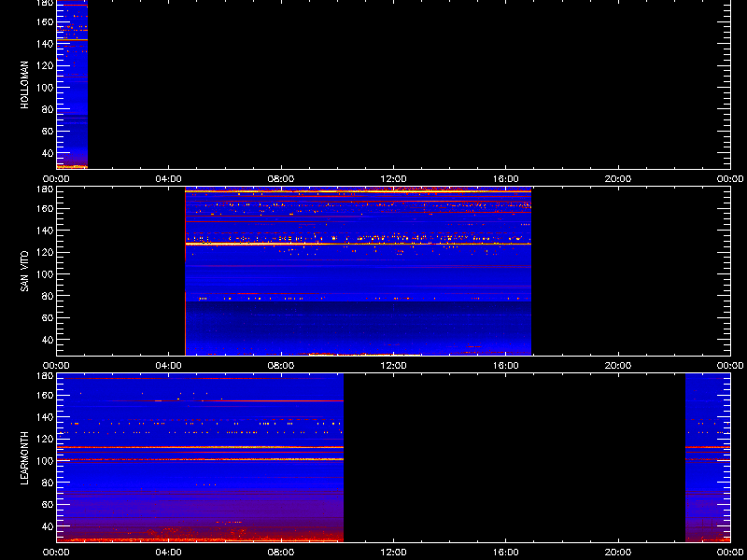This screenshot has width=747, height=560.
Task: Click the 12:00 label under Holloman panel
Action: point(393,179)
